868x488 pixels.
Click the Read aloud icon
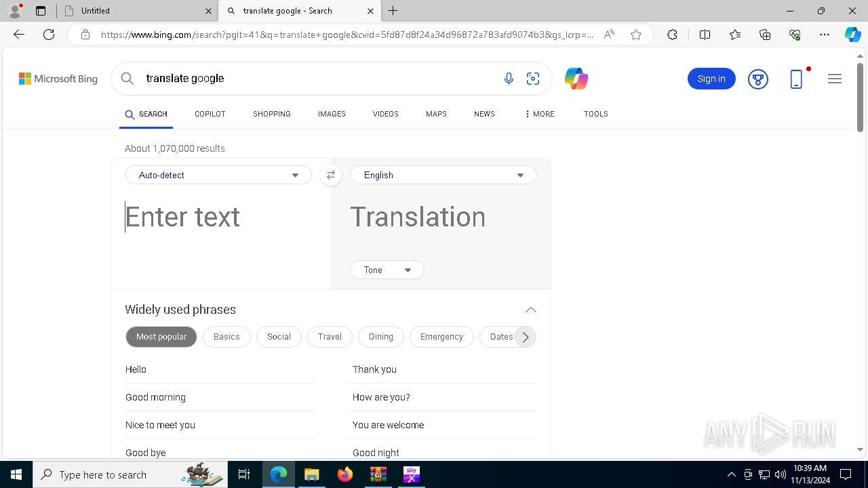coord(609,35)
